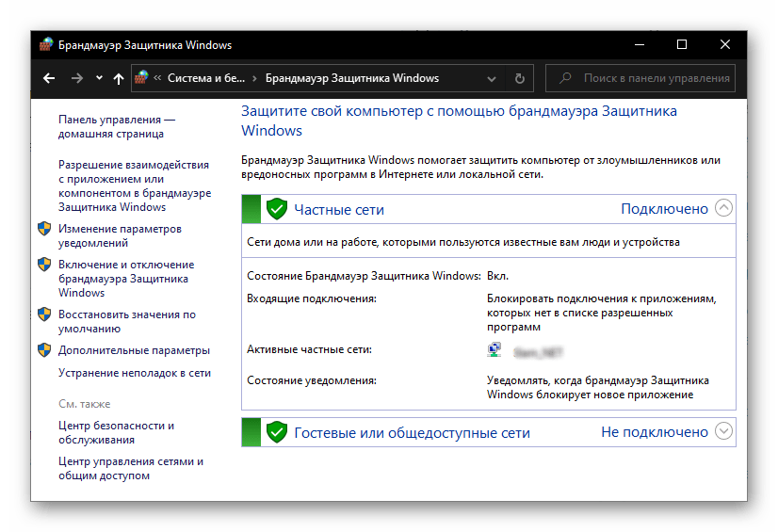The image size is (778, 532).
Task: Open 'Дополнительные параметры' link
Action: (x=134, y=350)
